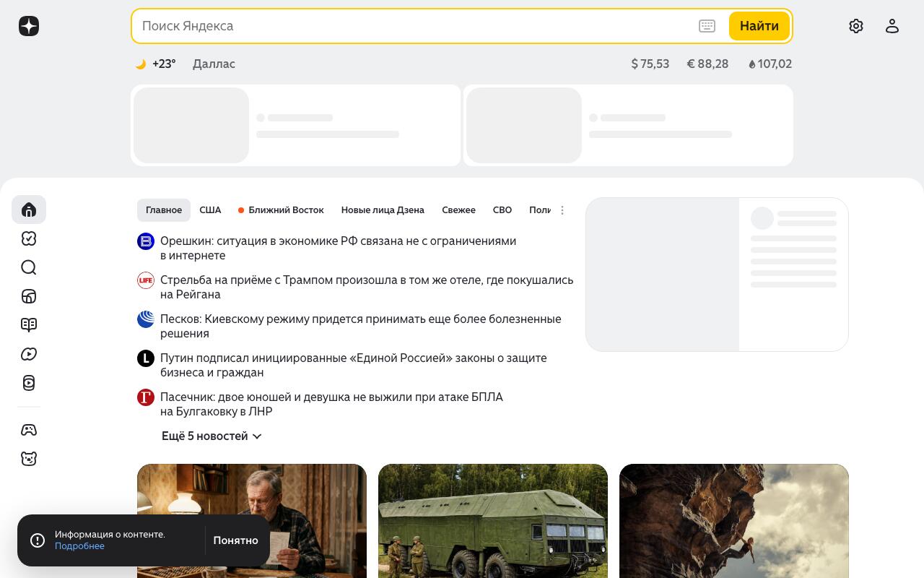924x578 pixels.
Task: Open news: Стрельба на приёме с Трампом
Action: [367, 288]
